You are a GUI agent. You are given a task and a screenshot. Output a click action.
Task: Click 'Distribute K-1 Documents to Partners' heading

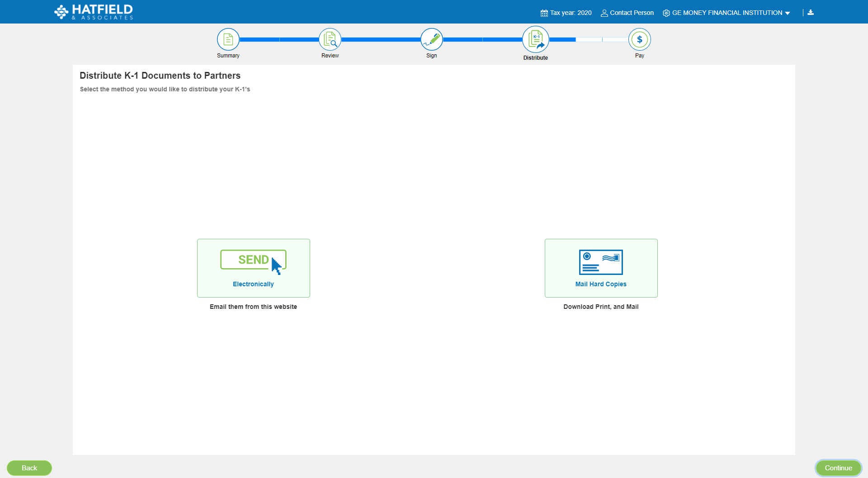(x=160, y=76)
